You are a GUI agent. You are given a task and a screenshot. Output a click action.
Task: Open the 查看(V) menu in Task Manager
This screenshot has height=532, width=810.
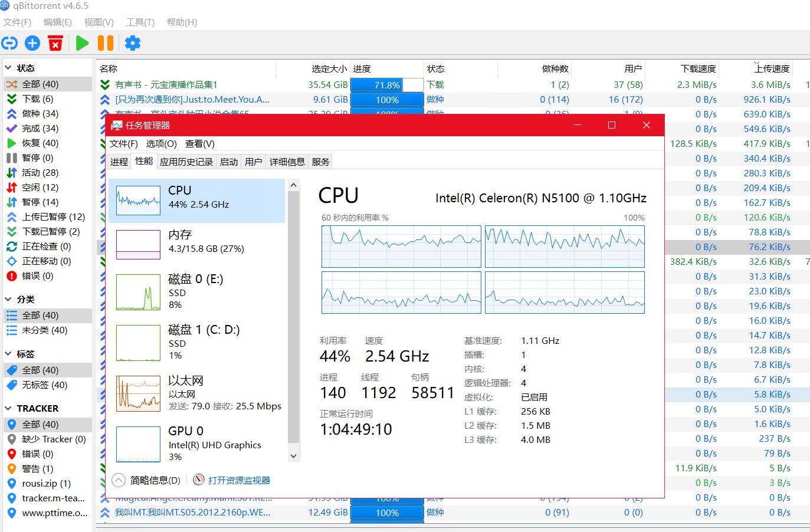(199, 144)
